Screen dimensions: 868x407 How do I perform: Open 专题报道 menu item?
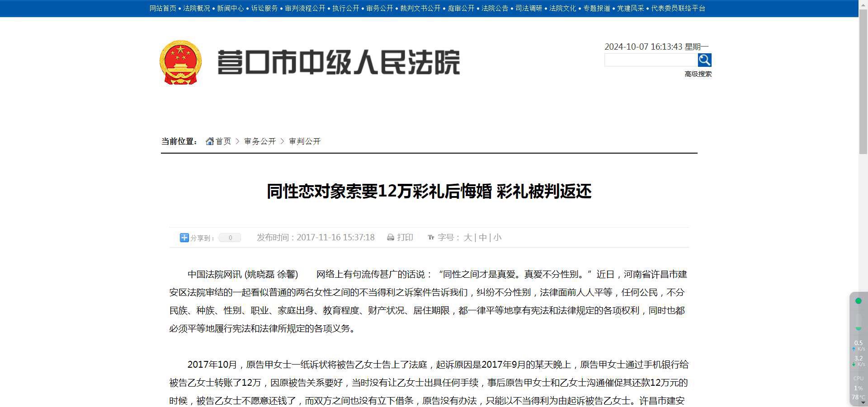tap(597, 8)
